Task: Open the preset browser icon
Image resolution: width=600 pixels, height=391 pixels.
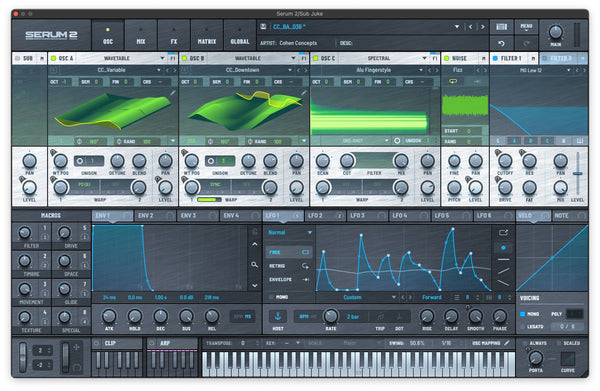Action: [x=501, y=26]
